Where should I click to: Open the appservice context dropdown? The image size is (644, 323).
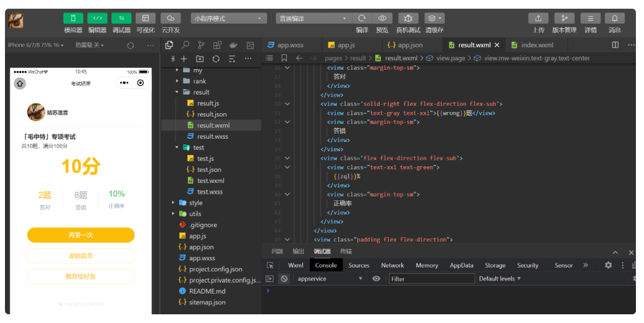click(x=330, y=279)
